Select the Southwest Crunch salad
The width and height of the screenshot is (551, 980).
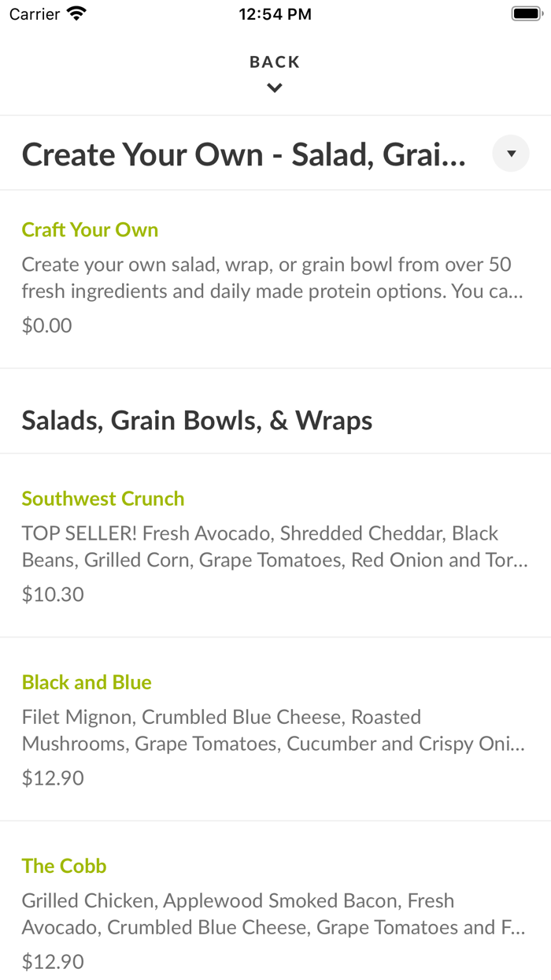pyautogui.click(x=103, y=499)
